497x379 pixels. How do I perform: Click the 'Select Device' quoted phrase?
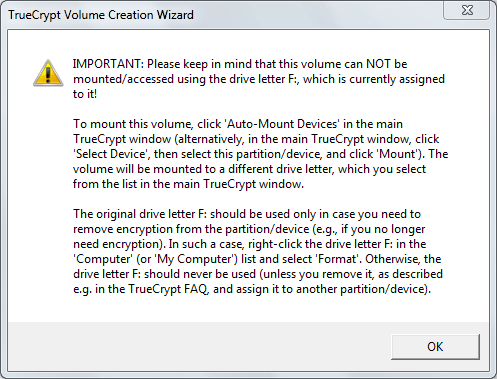[110, 154]
